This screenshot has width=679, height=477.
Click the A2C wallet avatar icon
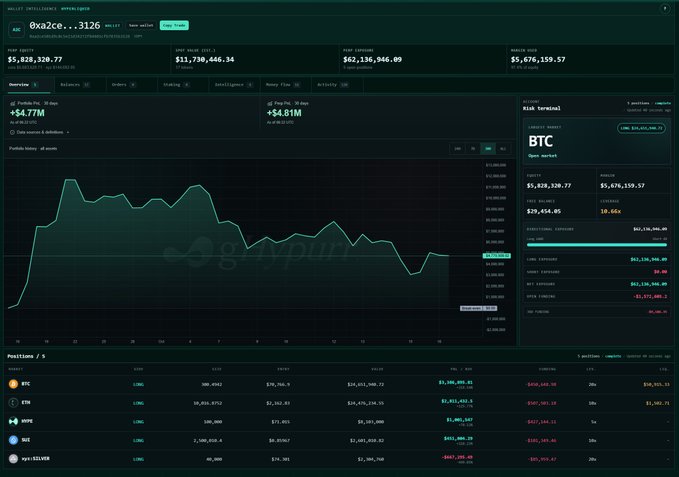point(16,29)
